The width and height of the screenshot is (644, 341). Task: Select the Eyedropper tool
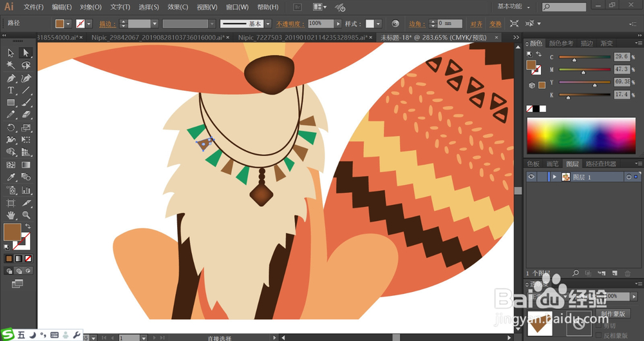(11, 177)
